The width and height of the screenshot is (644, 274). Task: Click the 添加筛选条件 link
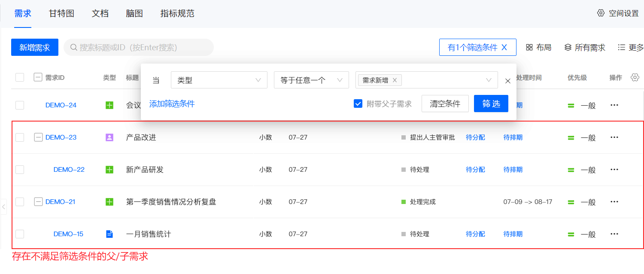[x=172, y=104]
